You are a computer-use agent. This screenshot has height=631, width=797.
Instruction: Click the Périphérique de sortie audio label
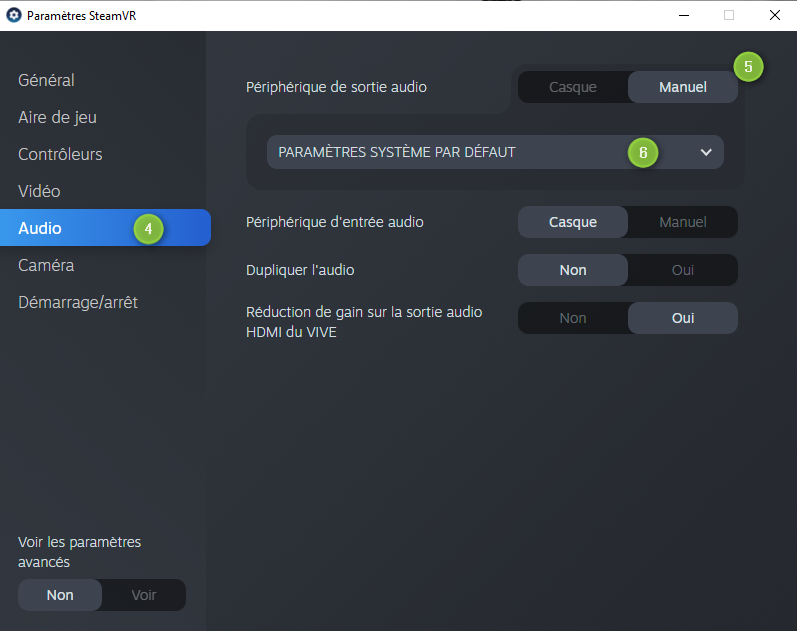click(336, 87)
